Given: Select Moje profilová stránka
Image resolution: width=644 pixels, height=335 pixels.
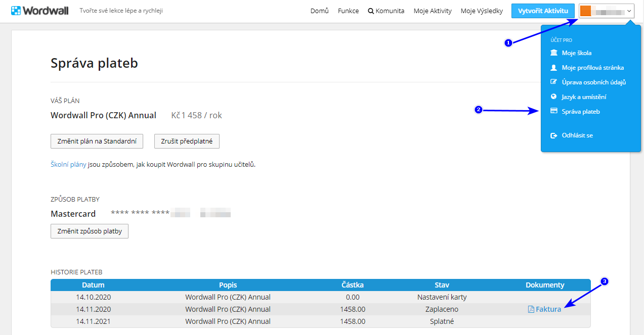Looking at the screenshot, I should 593,68.
